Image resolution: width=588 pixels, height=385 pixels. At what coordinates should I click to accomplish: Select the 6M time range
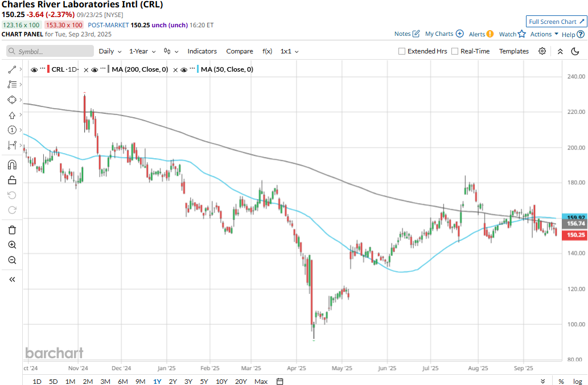click(x=122, y=381)
